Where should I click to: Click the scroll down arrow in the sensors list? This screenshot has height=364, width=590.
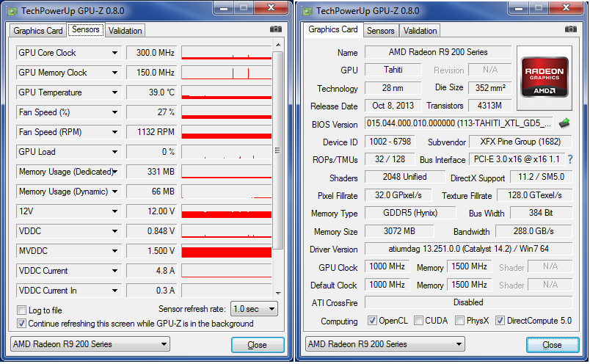(x=278, y=293)
